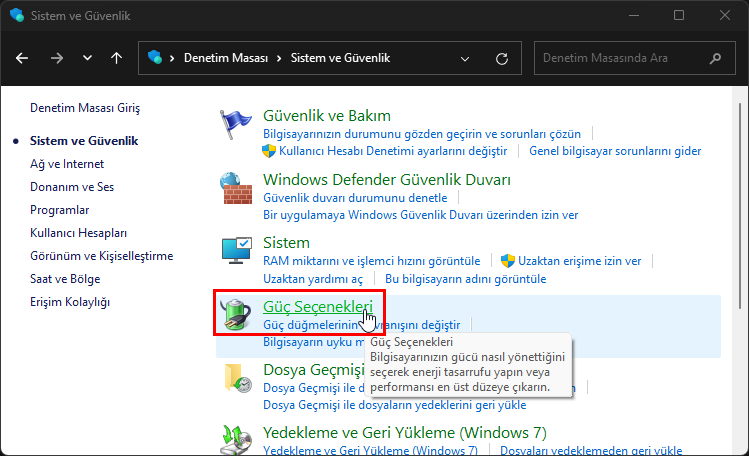The height and width of the screenshot is (456, 749).
Task: Click the Yedekleme ve Geri Yükleme icon
Action: [236, 440]
